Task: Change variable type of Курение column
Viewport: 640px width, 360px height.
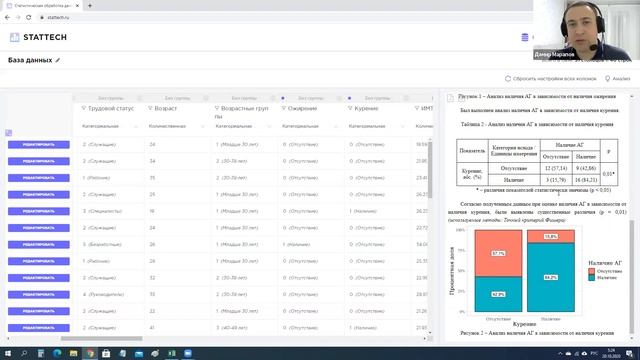Action: point(376,127)
